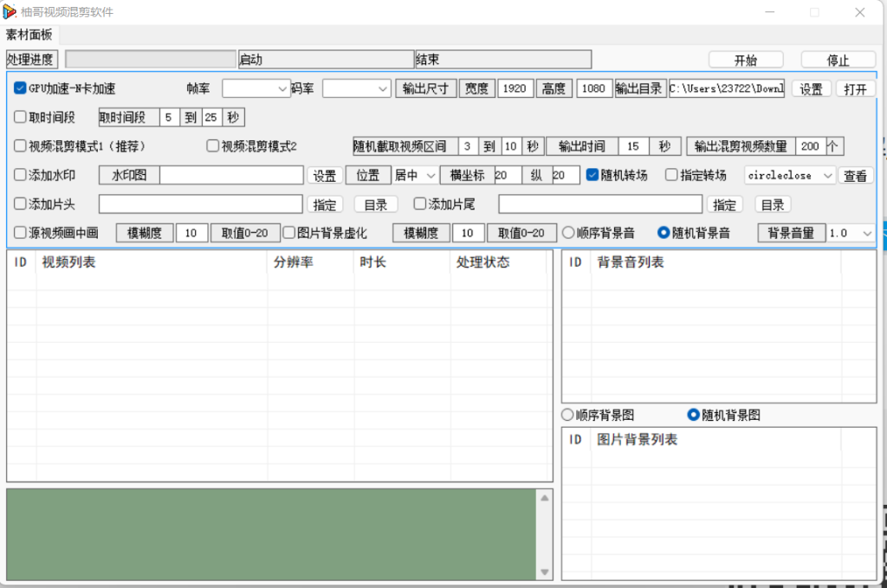887x588 pixels.
Task: Disable the GPU加速-N卡加速 checkbox
Action: click(x=20, y=88)
